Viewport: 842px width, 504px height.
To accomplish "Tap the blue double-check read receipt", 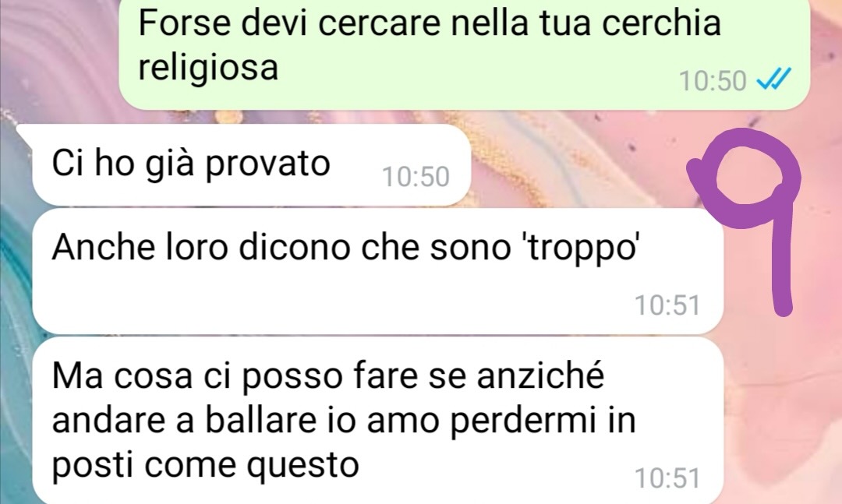I will click(x=774, y=79).
